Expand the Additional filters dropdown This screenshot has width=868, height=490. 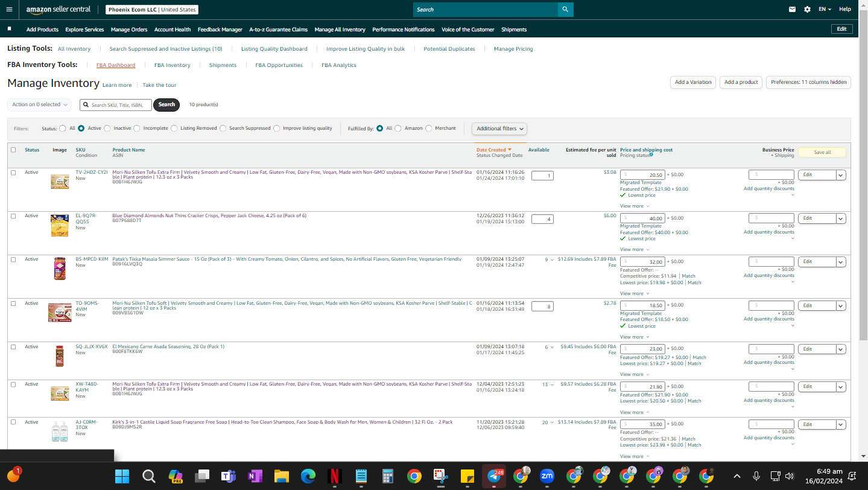tap(499, 129)
